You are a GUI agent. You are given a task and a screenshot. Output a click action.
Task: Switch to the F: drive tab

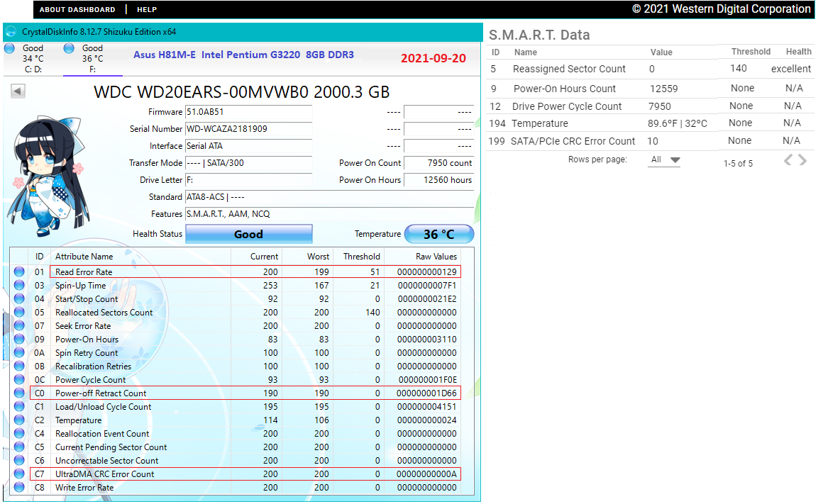click(x=92, y=58)
